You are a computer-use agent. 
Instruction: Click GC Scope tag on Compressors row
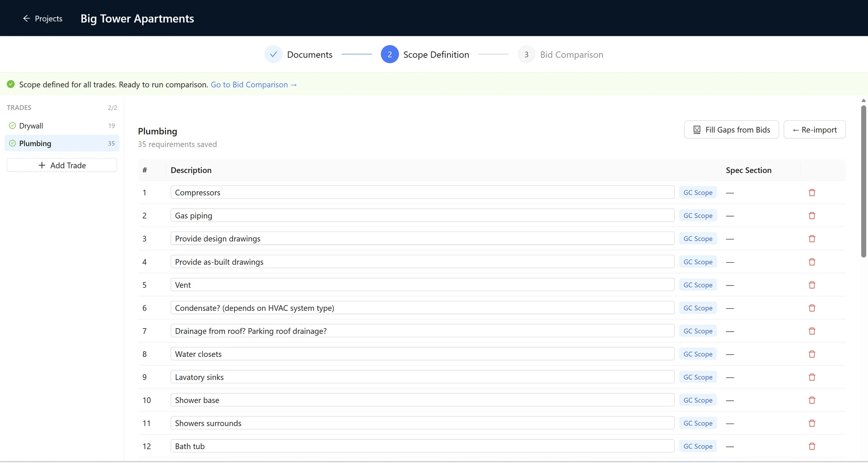pos(698,192)
